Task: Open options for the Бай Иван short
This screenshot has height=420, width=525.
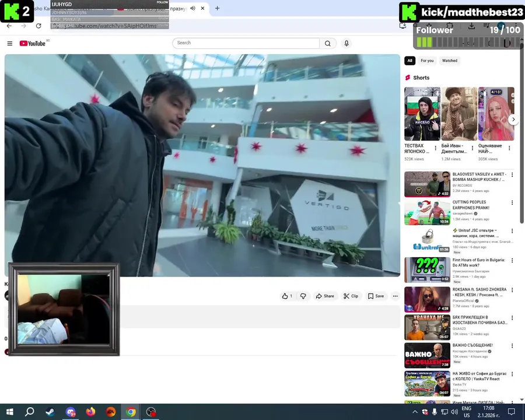Action: [x=473, y=148]
